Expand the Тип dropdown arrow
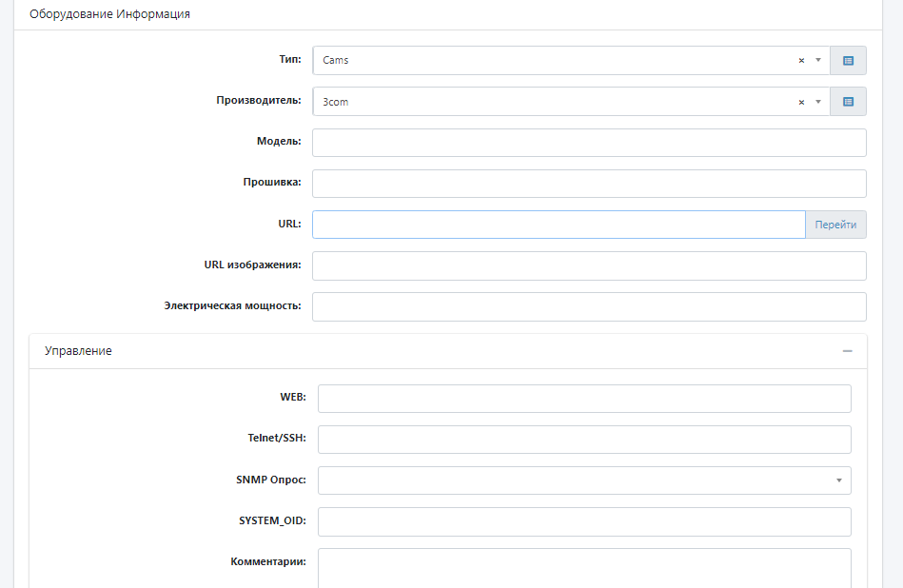 coord(818,60)
